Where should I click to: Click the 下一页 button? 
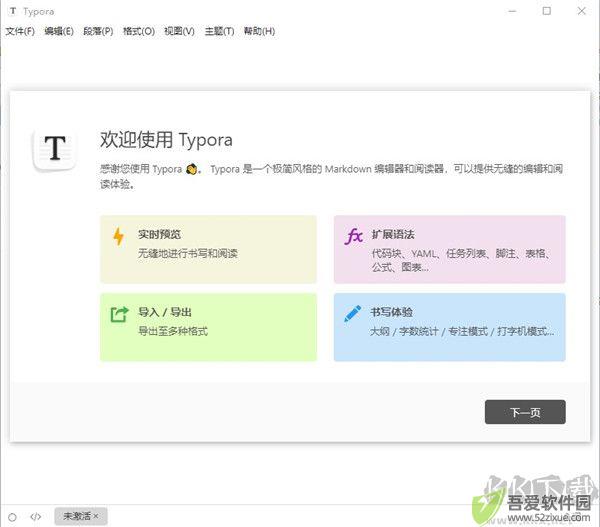coord(525,412)
